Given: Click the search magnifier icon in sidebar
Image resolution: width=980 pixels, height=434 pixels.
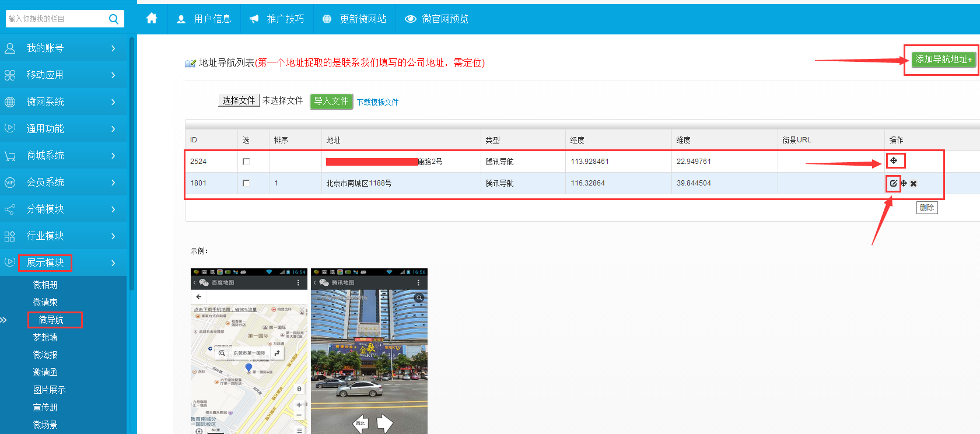Looking at the screenshot, I should 114,19.
